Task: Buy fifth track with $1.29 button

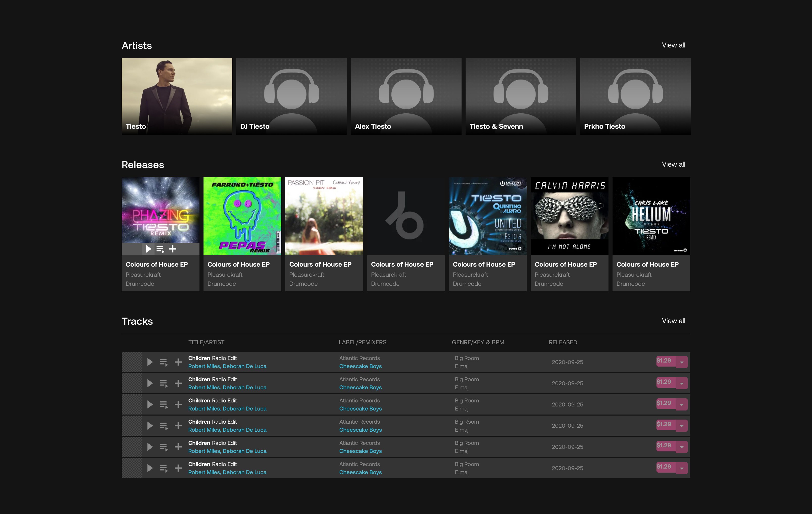Action: pyautogui.click(x=666, y=447)
